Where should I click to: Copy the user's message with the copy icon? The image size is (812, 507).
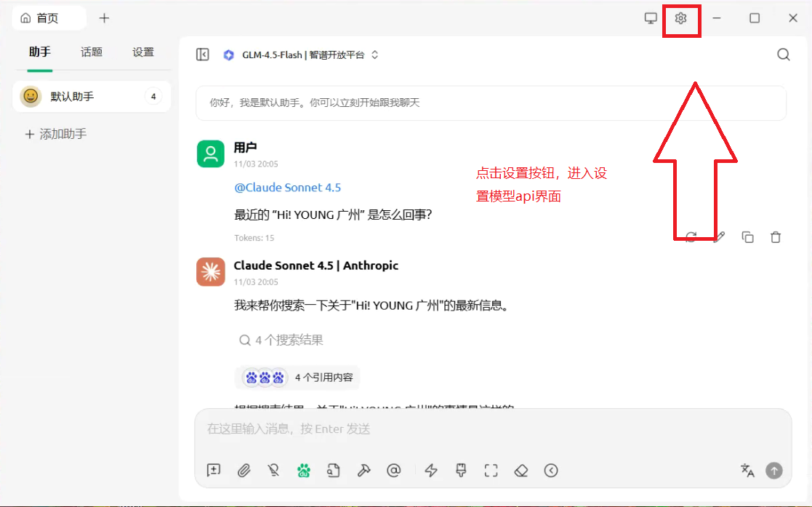(x=747, y=236)
